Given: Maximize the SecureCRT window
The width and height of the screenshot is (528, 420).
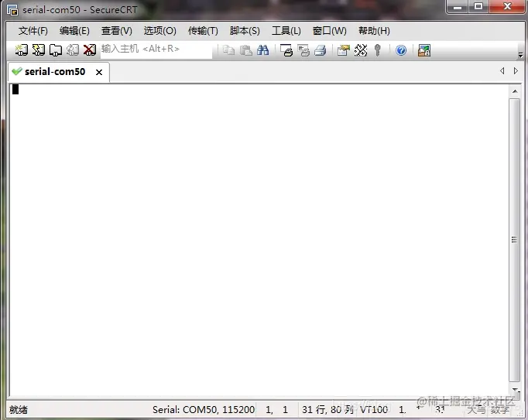Looking at the screenshot, I should (478, 7).
